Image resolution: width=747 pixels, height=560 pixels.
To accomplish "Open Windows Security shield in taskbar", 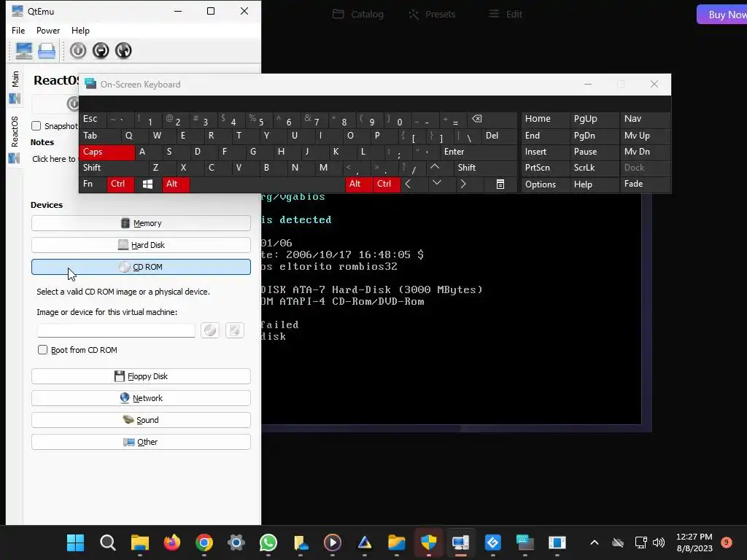I will [429, 542].
